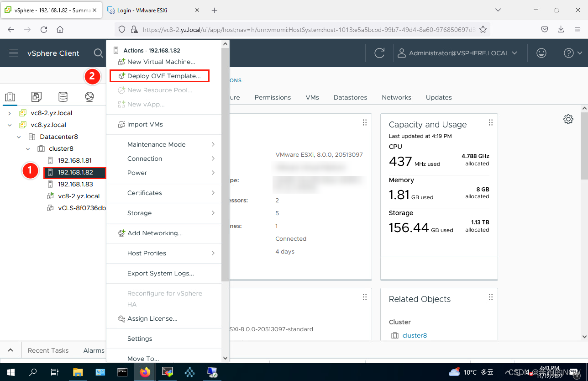Open the Summary page settings gear
588x381 pixels.
[568, 119]
